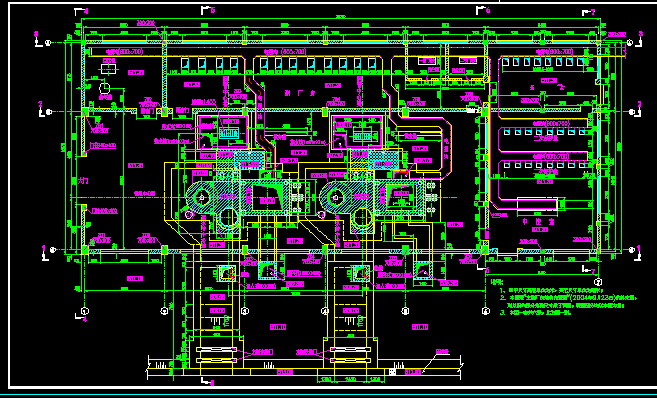
Task: Select column axis bubble 7 near the notes
Action: point(598,282)
